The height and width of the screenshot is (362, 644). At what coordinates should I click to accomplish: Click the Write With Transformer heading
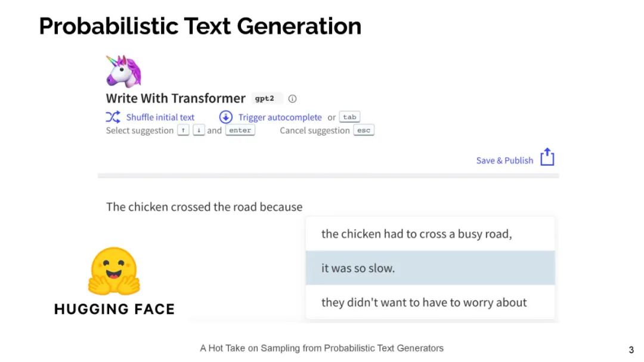pyautogui.click(x=175, y=98)
